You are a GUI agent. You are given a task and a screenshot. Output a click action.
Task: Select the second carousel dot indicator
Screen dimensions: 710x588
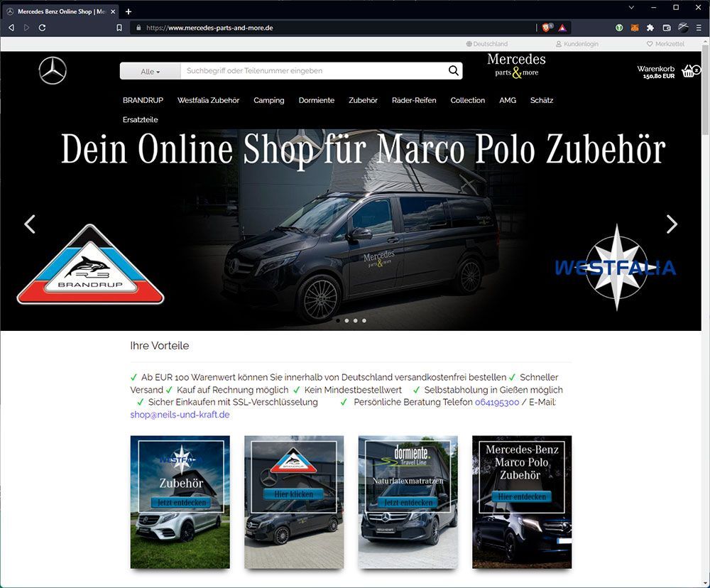pyautogui.click(x=347, y=321)
